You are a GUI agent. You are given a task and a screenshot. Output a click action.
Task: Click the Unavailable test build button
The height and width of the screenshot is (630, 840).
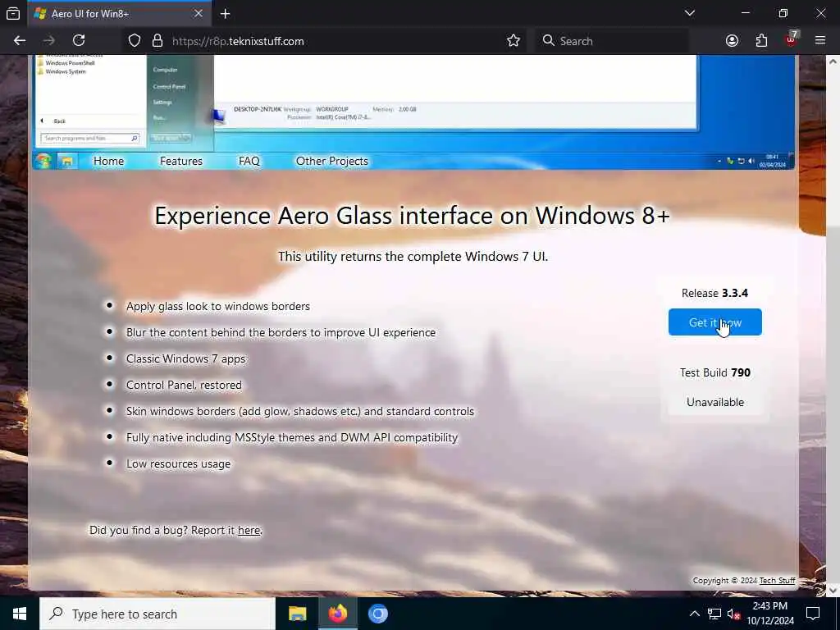(715, 402)
